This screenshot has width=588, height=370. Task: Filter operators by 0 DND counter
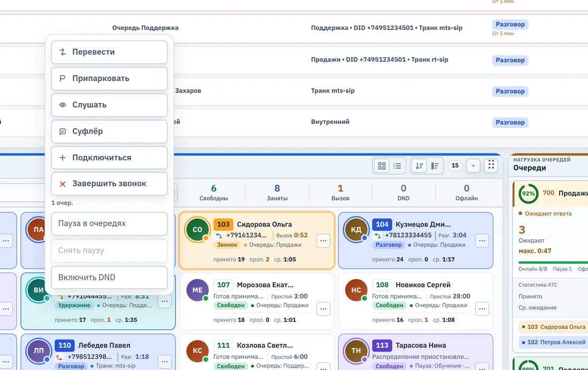pyautogui.click(x=404, y=193)
